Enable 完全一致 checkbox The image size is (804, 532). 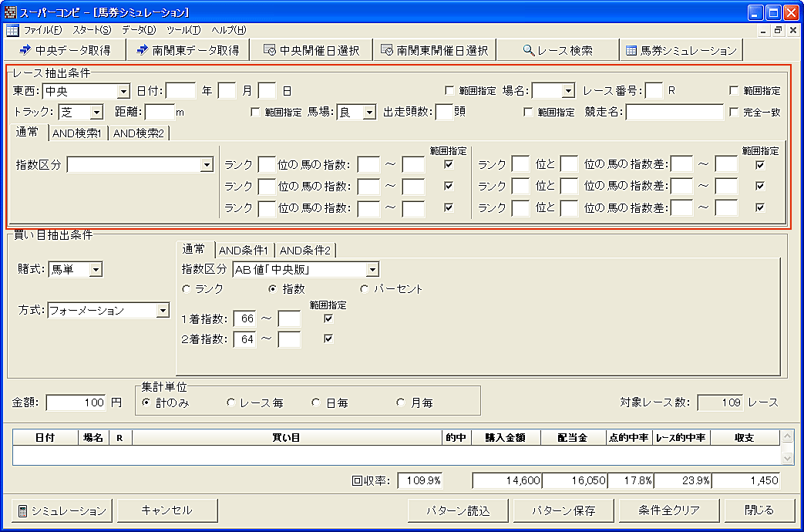735,112
